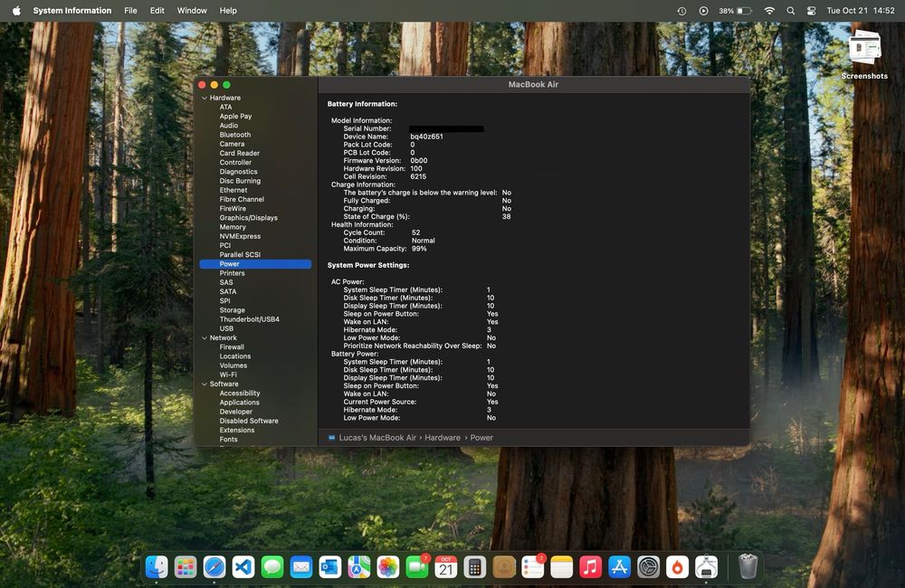Viewport: 905px width, 588px height.
Task: Select Disabled Software in the sidebar
Action: click(249, 421)
